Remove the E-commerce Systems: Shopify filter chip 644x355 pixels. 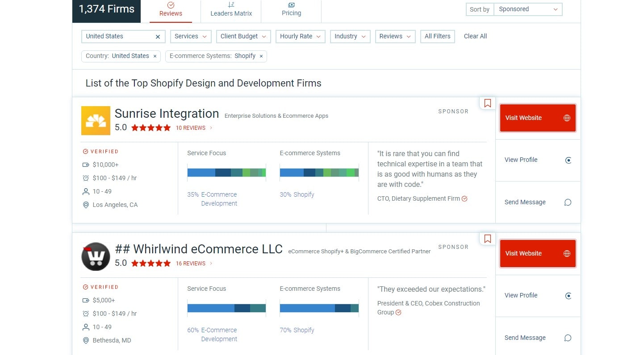point(261,56)
